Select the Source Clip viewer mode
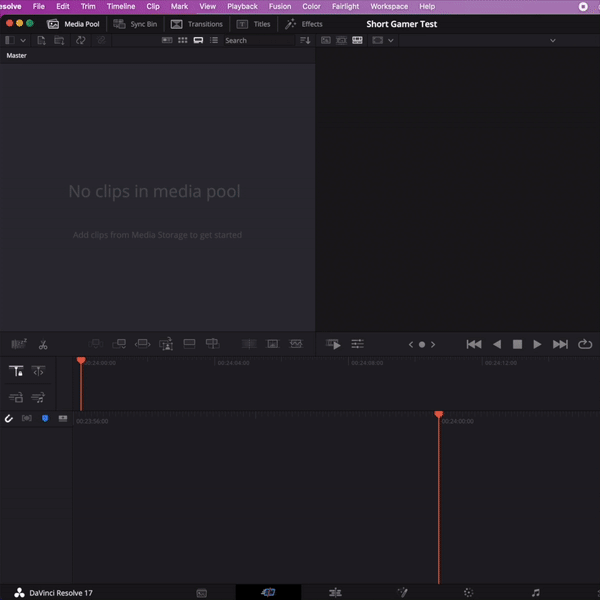The height and width of the screenshot is (600, 600). 326,40
